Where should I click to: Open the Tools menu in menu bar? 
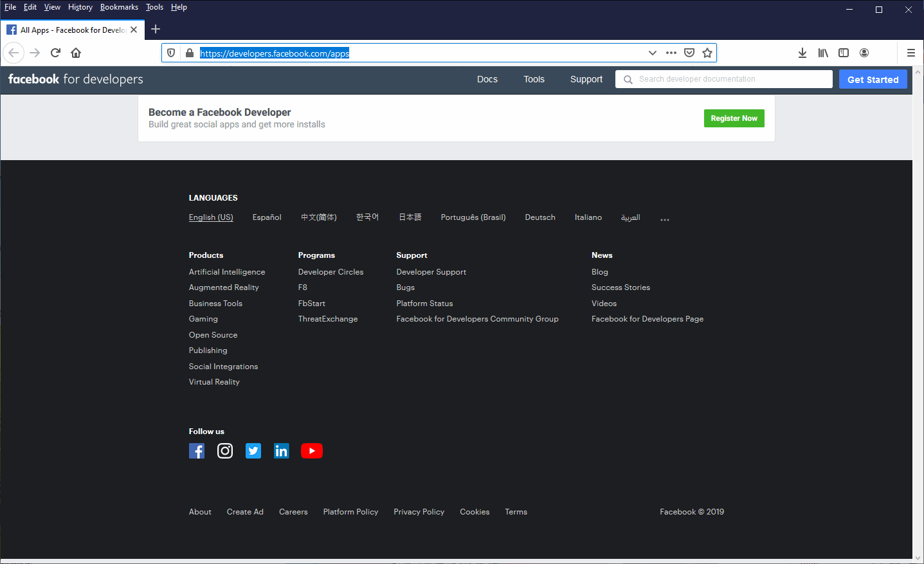pyautogui.click(x=154, y=7)
